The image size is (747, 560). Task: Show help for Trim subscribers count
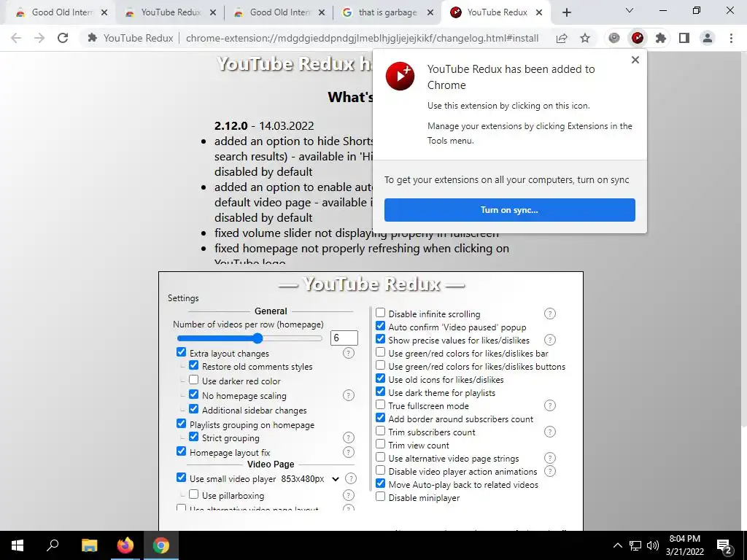(550, 432)
